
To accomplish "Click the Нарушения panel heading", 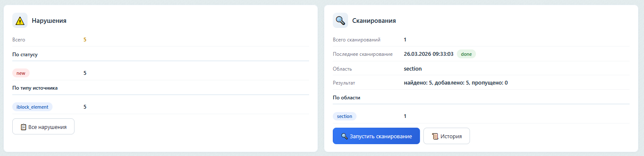I will 49,20.
